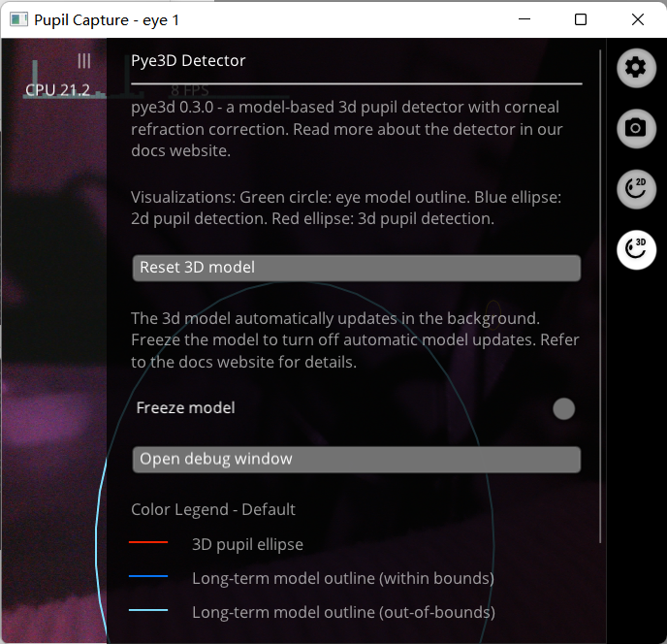Maximize the Pupil Capture eye 1 window
The width and height of the screenshot is (667, 644).
pos(581,19)
